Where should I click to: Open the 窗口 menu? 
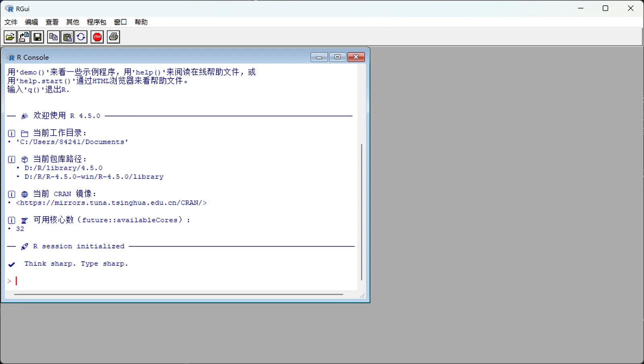tap(120, 22)
